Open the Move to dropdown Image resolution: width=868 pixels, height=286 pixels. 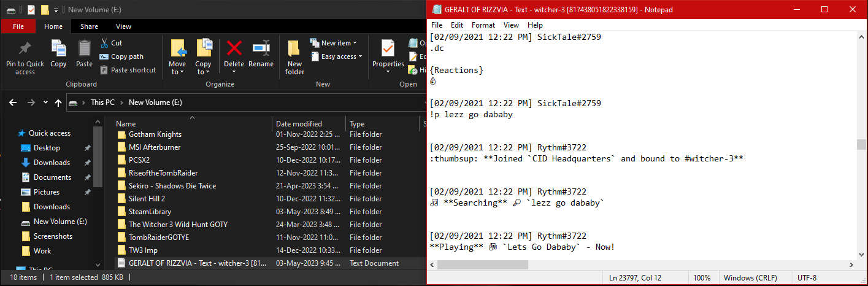click(177, 68)
